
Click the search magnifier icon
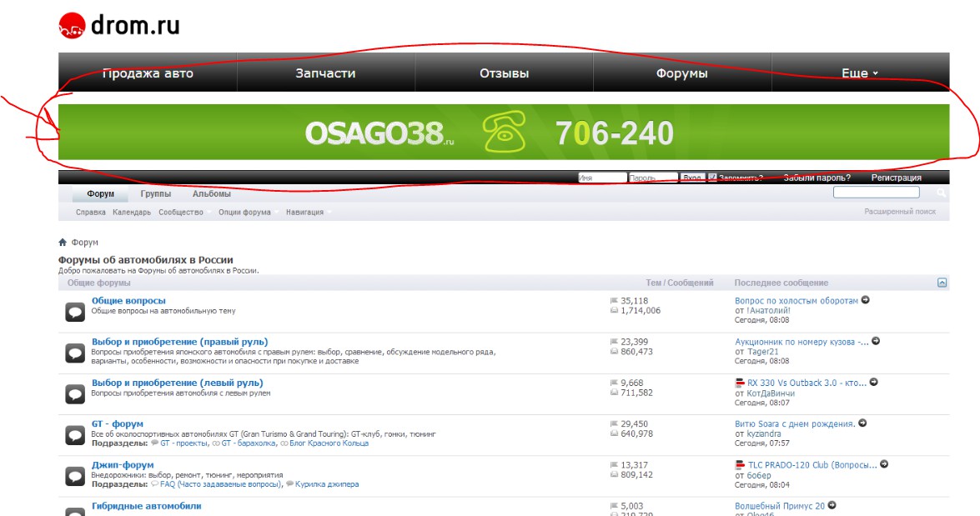click(942, 193)
